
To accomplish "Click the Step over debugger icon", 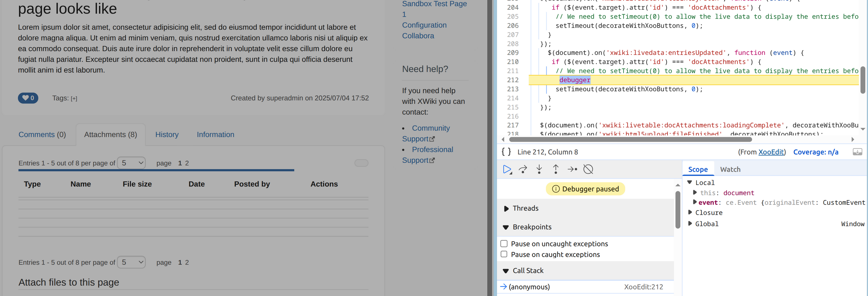I will 523,169.
